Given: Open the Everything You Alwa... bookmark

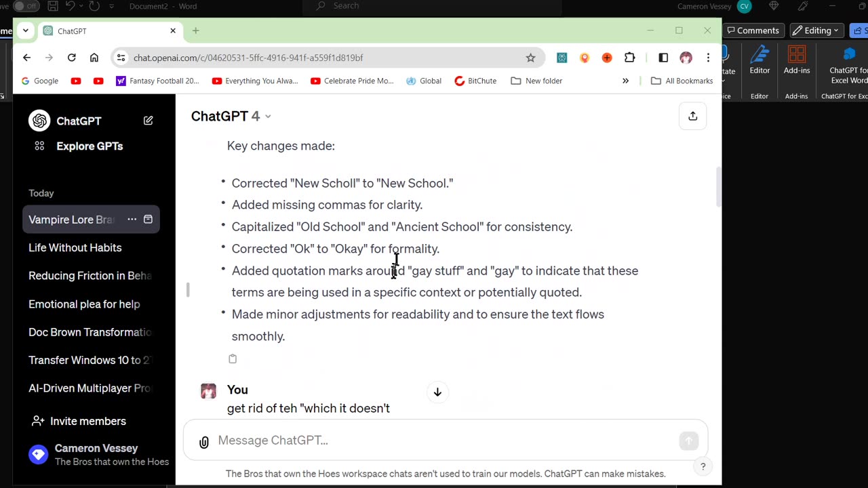Looking at the screenshot, I should (255, 81).
